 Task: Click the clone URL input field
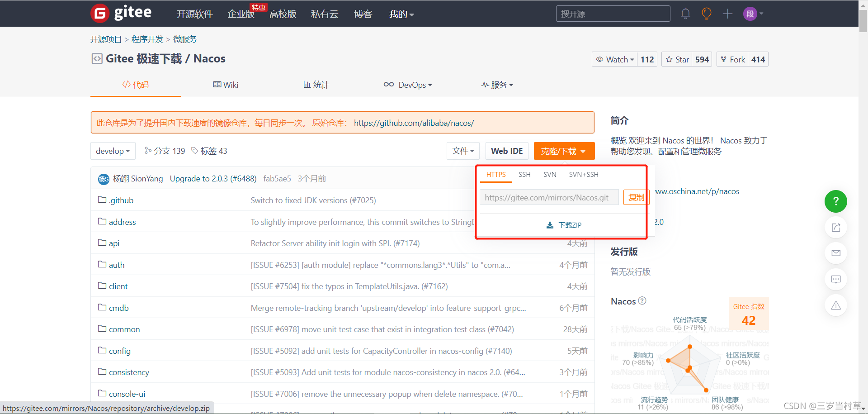pyautogui.click(x=549, y=197)
